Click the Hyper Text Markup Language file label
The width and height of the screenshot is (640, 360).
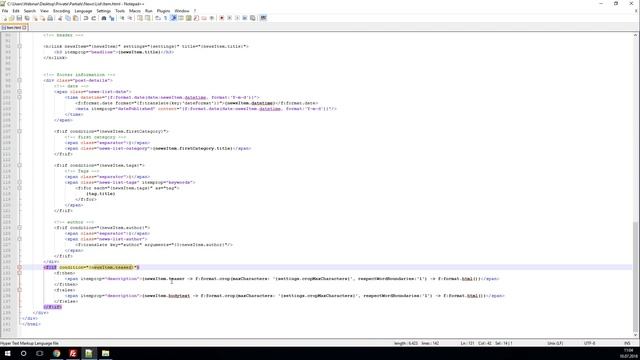click(29, 343)
